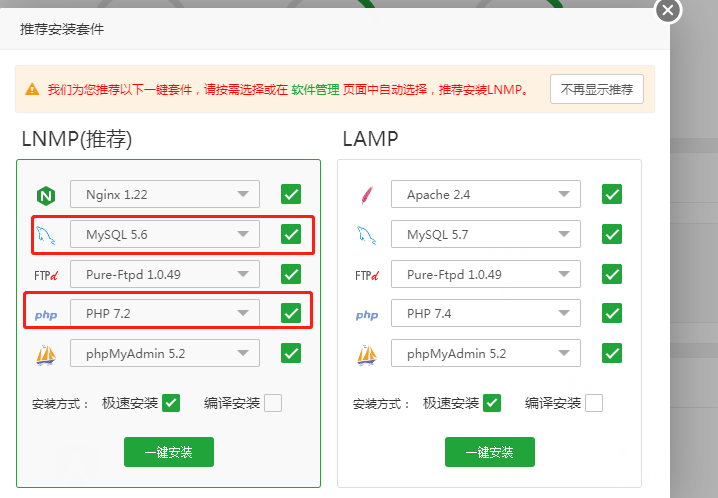
Task: Click the Apache feather icon in LAMP
Action: pos(367,195)
